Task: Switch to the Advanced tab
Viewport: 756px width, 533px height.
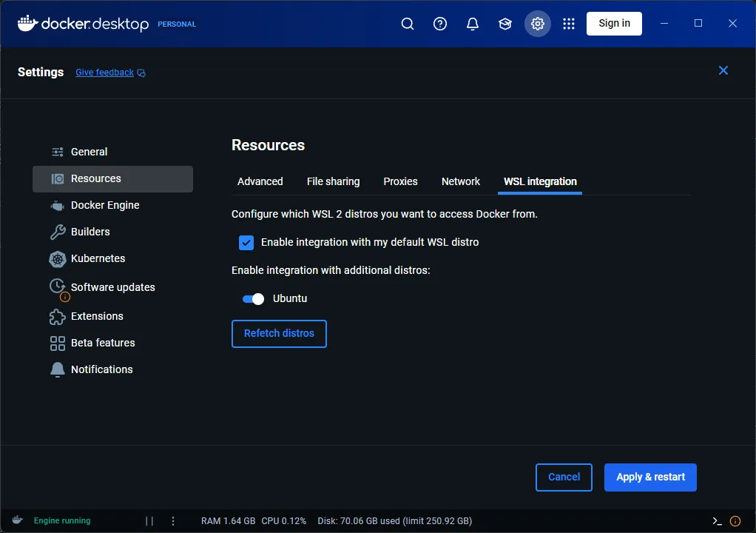Action: (x=260, y=182)
